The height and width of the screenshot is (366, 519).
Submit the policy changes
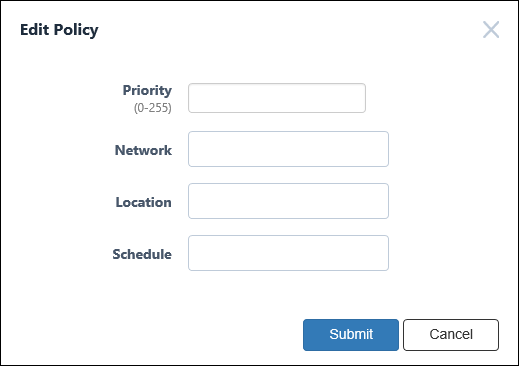[x=351, y=335]
